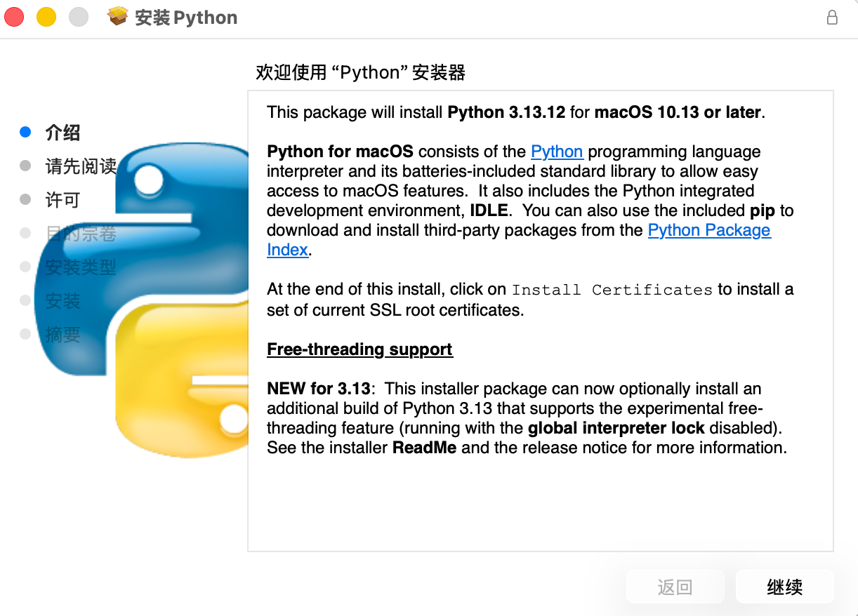Click the 安装 step in sidebar
Image resolution: width=858 pixels, height=616 pixels.
62,301
